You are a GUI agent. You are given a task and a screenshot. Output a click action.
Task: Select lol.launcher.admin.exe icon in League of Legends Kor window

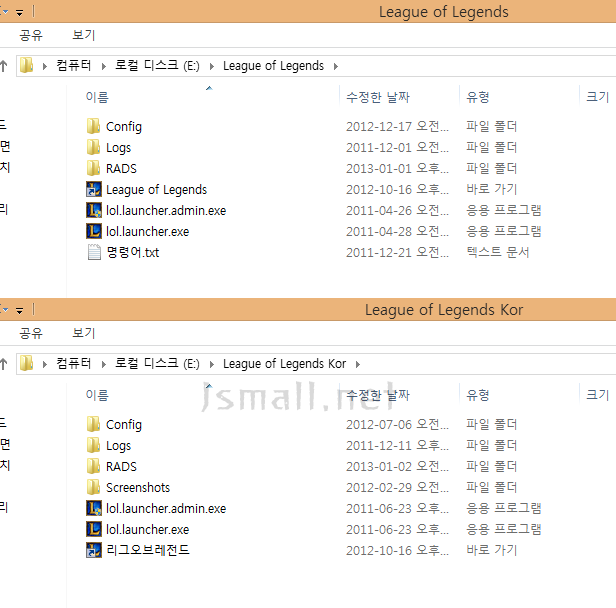pyautogui.click(x=94, y=508)
